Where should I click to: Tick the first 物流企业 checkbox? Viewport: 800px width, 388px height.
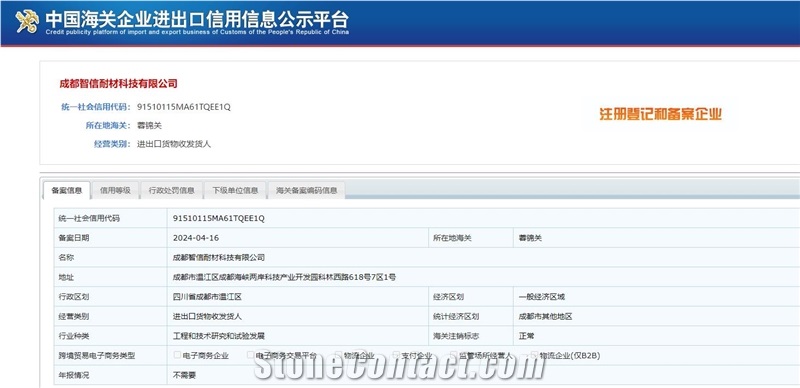(x=338, y=355)
